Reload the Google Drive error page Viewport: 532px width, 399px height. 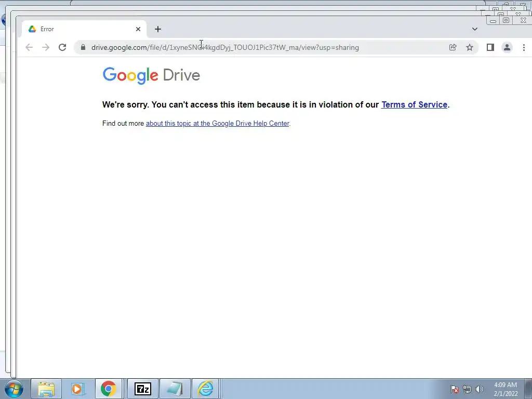pos(62,47)
